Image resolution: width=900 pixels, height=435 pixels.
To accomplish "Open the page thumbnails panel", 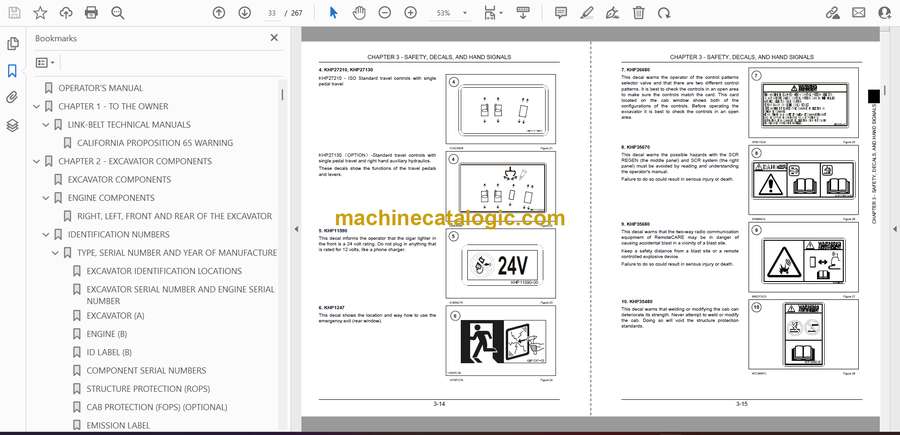I will tap(13, 44).
